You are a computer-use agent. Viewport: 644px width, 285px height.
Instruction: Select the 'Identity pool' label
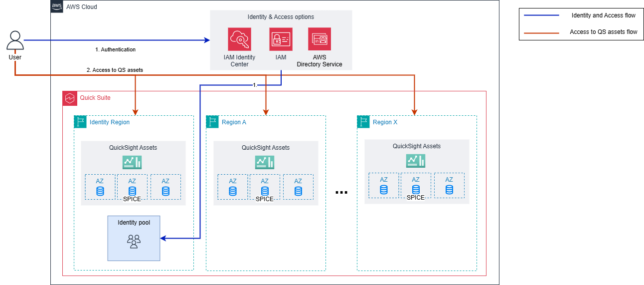(x=134, y=222)
